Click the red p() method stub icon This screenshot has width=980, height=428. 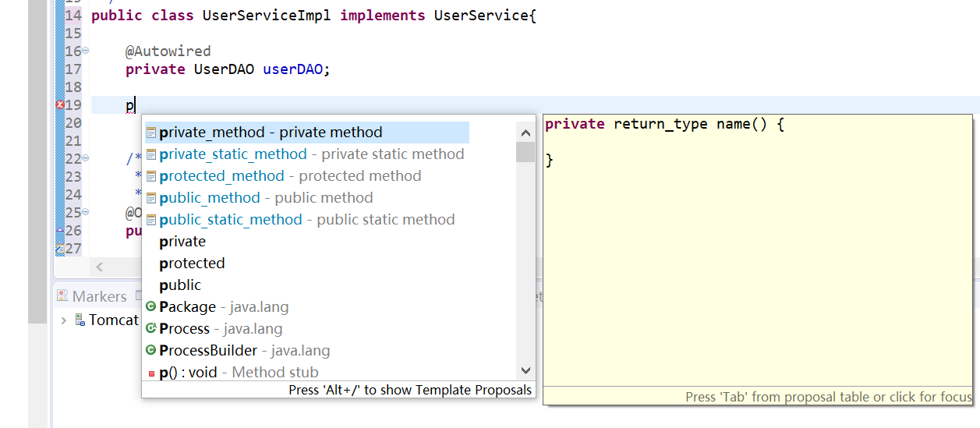pos(151,373)
